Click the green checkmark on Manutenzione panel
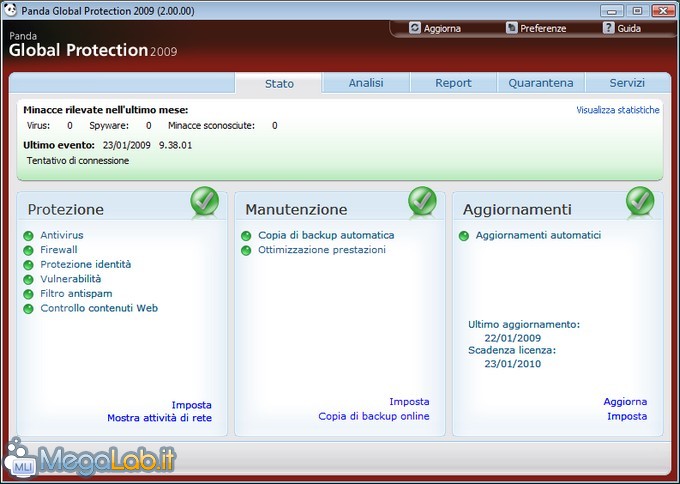The width and height of the screenshot is (680, 484). pos(422,201)
